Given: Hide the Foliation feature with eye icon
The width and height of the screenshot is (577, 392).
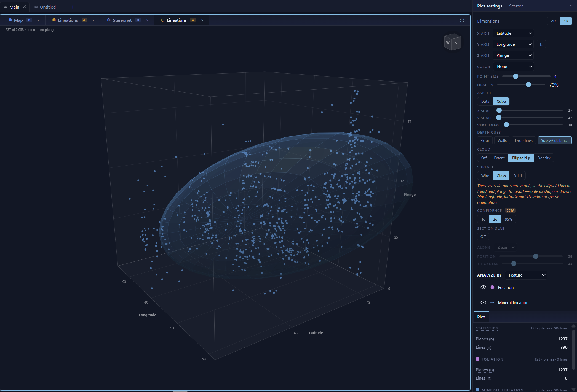Looking at the screenshot, I should point(483,287).
